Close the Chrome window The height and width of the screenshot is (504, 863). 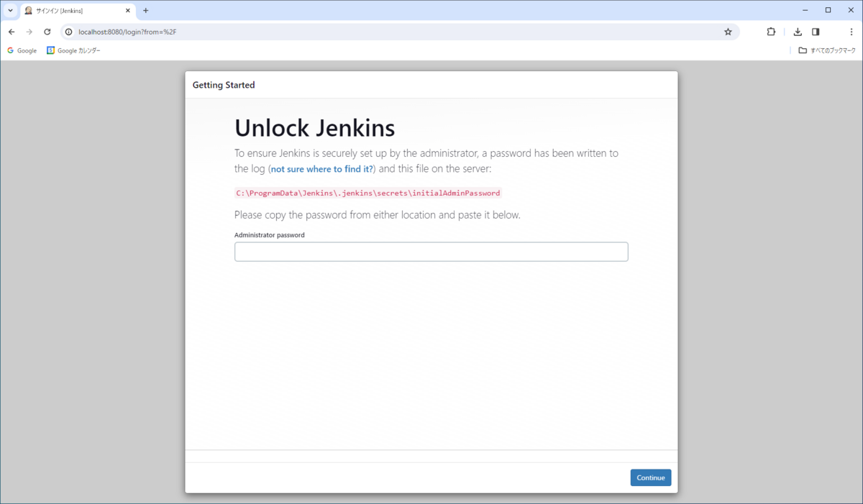coord(851,10)
